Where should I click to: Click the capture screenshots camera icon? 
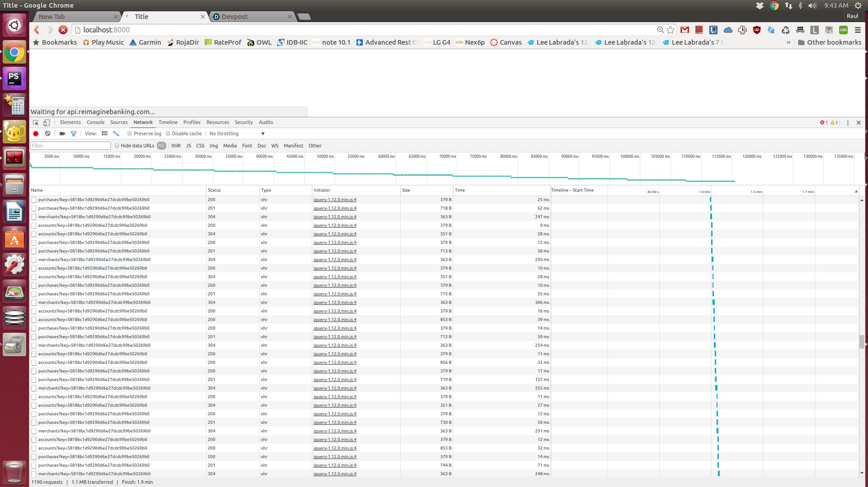point(62,133)
